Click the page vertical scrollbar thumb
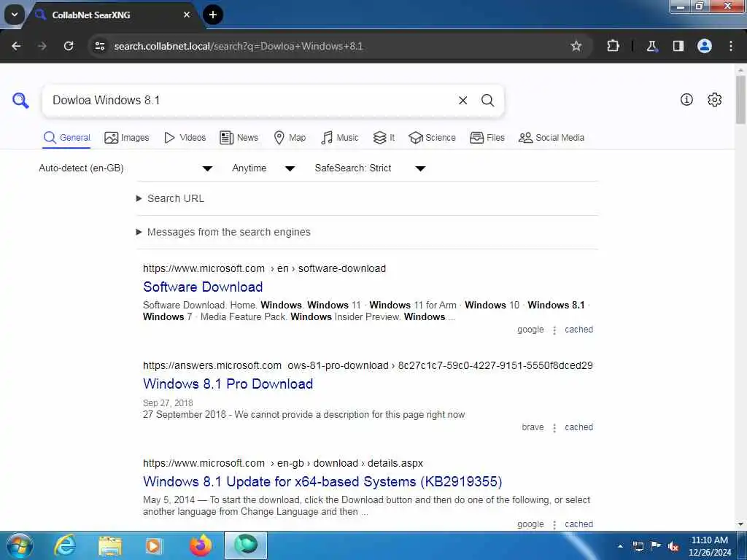Image resolution: width=747 pixels, height=560 pixels. [741, 99]
